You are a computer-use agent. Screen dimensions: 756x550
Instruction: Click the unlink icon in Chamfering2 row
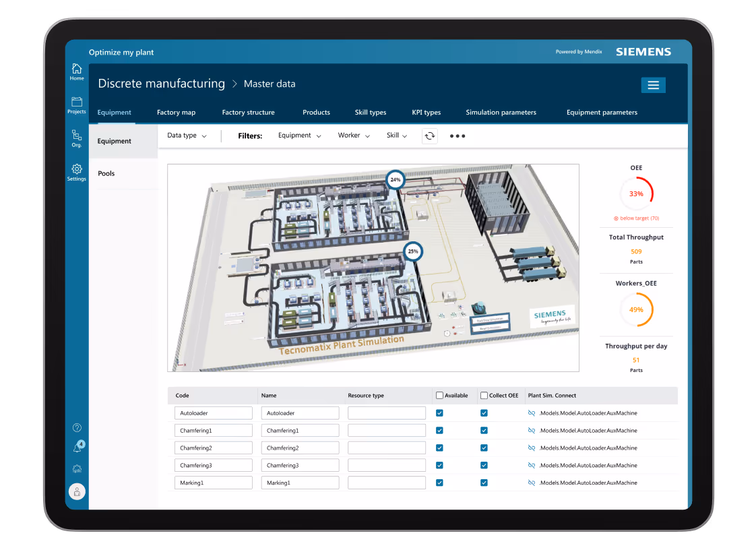pyautogui.click(x=532, y=448)
